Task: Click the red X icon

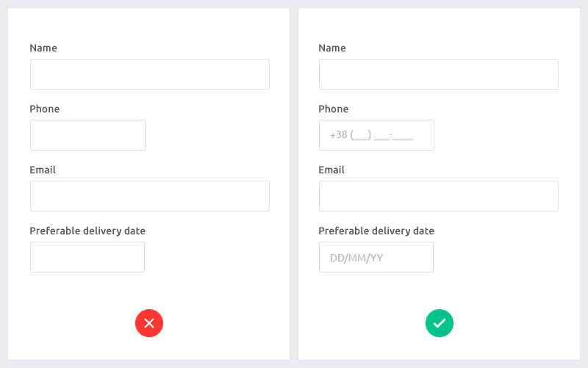Action: 149,323
